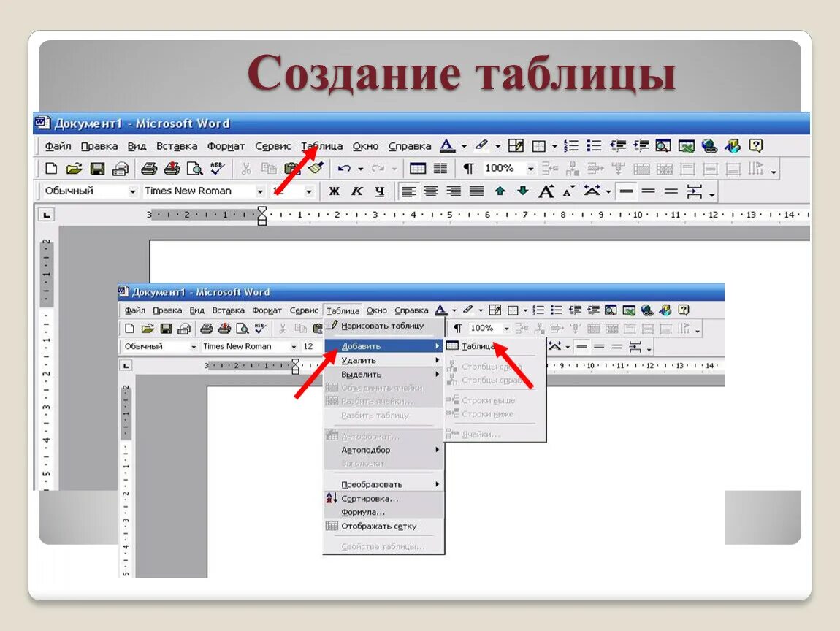Viewport: 840px width, 631px height.
Task: Click Insert Table grid icon in back window
Action: 417,169
